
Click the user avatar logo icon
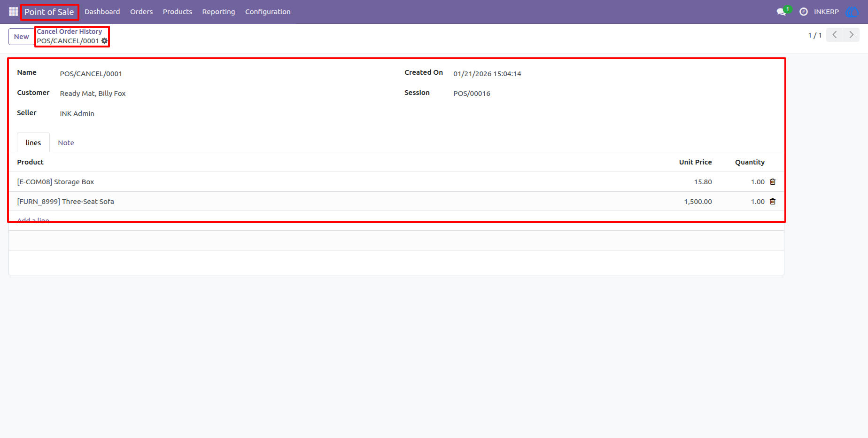(852, 12)
